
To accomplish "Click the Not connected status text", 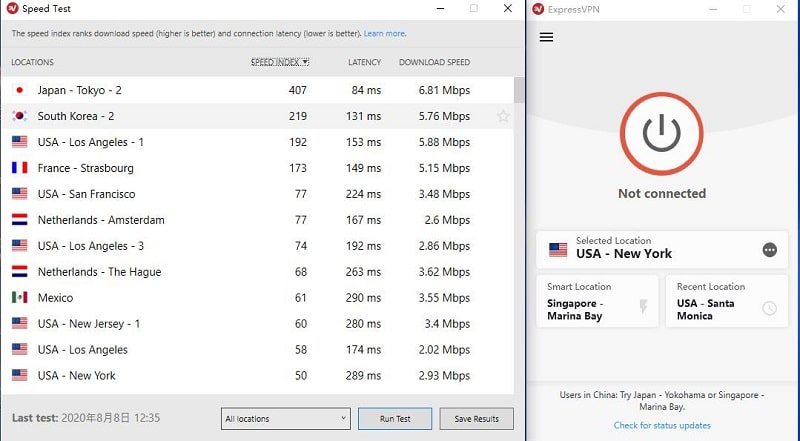I will tap(662, 193).
